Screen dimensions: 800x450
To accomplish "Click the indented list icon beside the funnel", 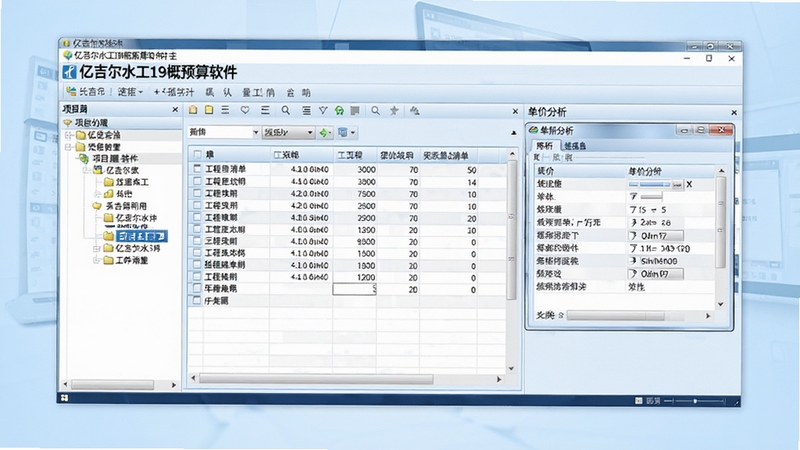I will (x=306, y=110).
